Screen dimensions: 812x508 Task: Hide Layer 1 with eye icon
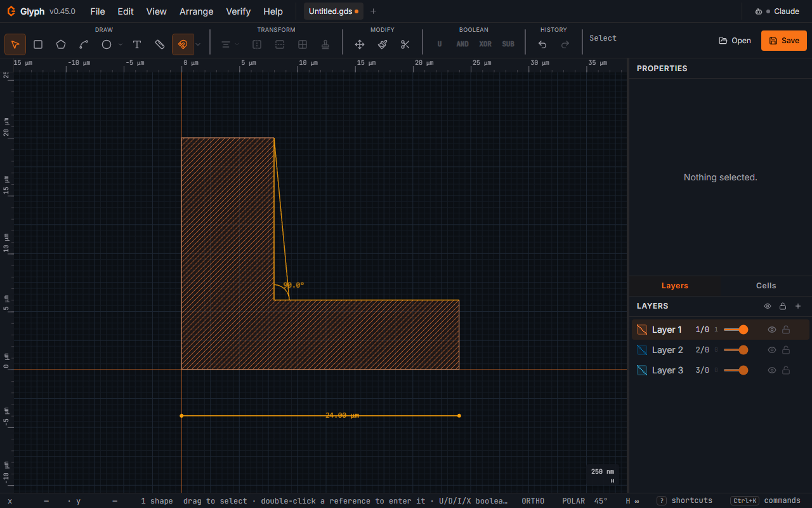[772, 330]
